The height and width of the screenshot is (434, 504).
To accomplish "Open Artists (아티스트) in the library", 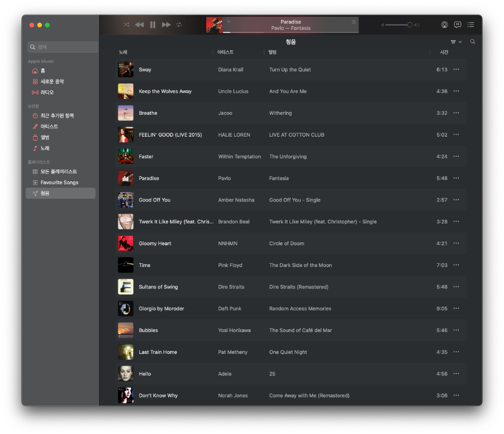I will (60, 127).
